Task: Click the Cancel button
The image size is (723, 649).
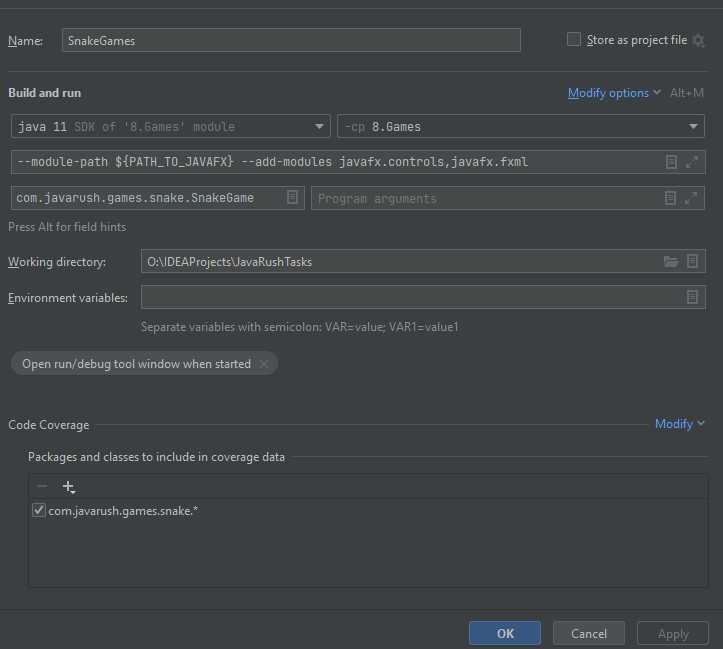Action: pyautogui.click(x=589, y=633)
